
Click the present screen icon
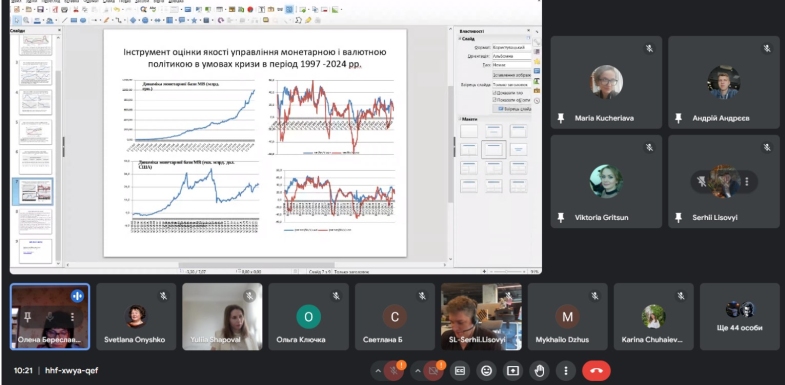(x=513, y=371)
